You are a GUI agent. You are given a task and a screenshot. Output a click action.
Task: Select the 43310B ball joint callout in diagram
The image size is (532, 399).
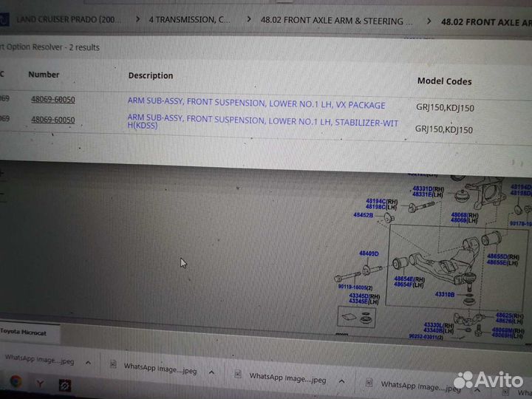coord(444,294)
